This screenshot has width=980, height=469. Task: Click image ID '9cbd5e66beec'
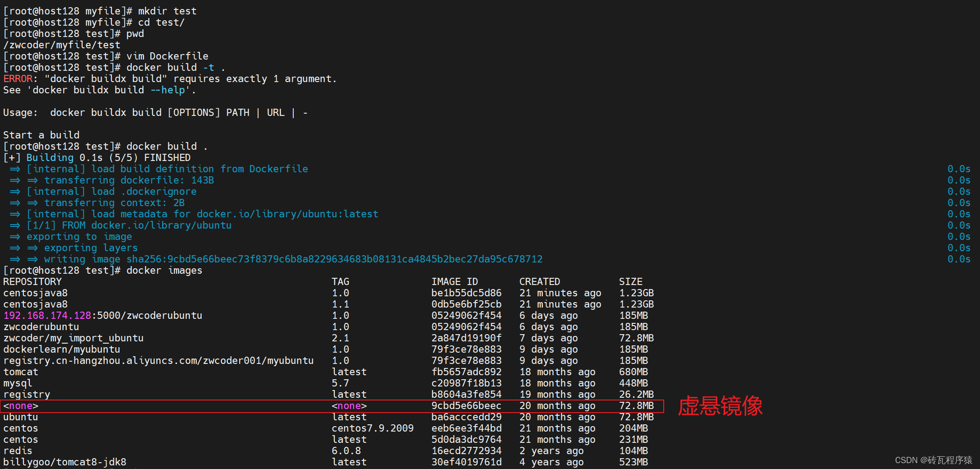[467, 405]
